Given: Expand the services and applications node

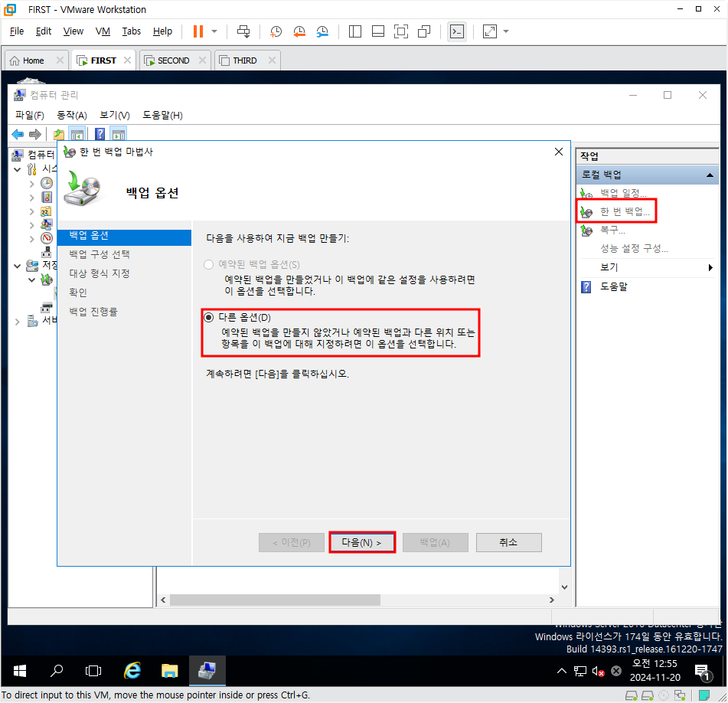Looking at the screenshot, I should click(17, 322).
